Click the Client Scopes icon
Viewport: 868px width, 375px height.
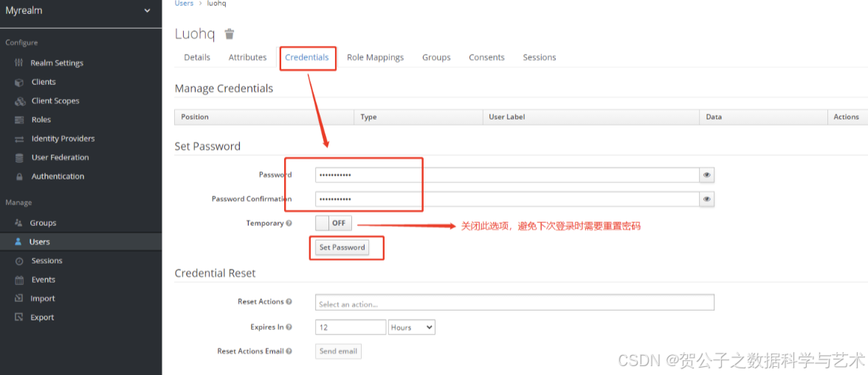20,101
